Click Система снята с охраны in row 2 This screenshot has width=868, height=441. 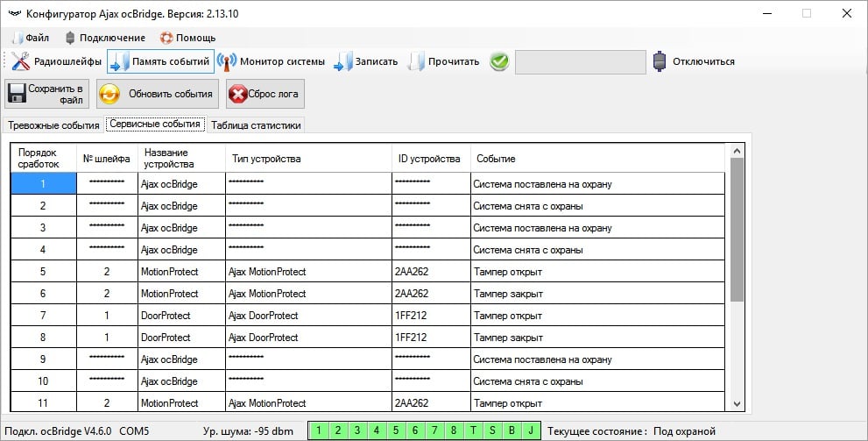pos(597,205)
